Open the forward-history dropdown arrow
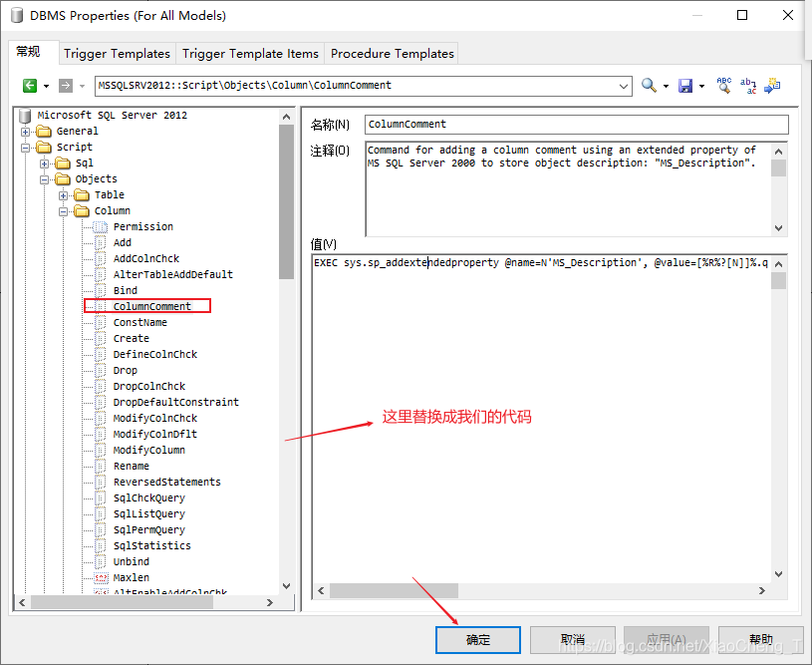Viewport: 812px width, 665px height. coord(82,86)
